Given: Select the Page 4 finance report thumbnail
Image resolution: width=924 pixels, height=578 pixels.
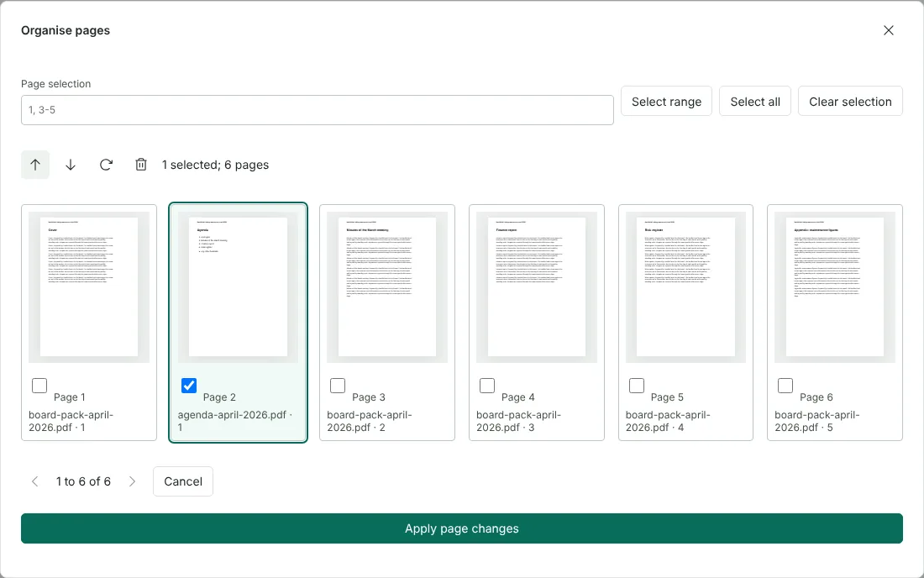Looking at the screenshot, I should [x=537, y=287].
